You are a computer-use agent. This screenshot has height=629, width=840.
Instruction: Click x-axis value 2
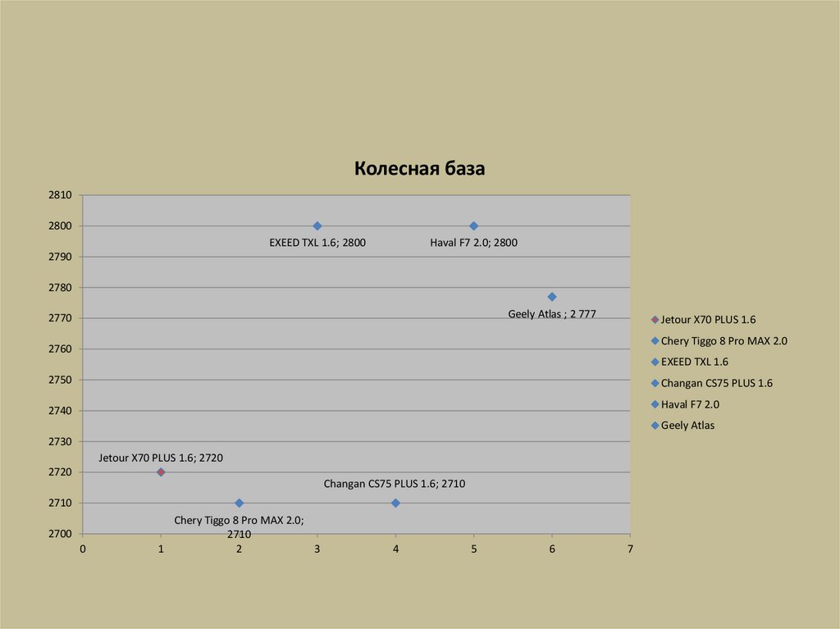pyautogui.click(x=239, y=549)
